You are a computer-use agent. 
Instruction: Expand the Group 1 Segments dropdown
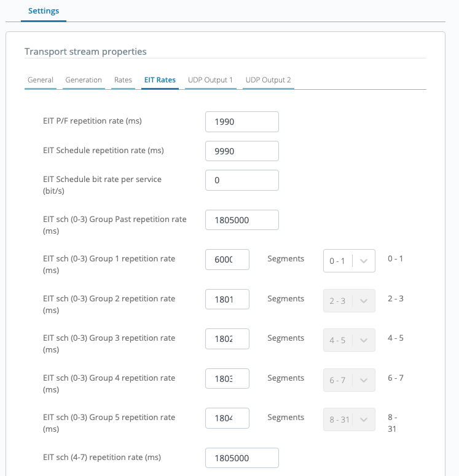(349, 261)
